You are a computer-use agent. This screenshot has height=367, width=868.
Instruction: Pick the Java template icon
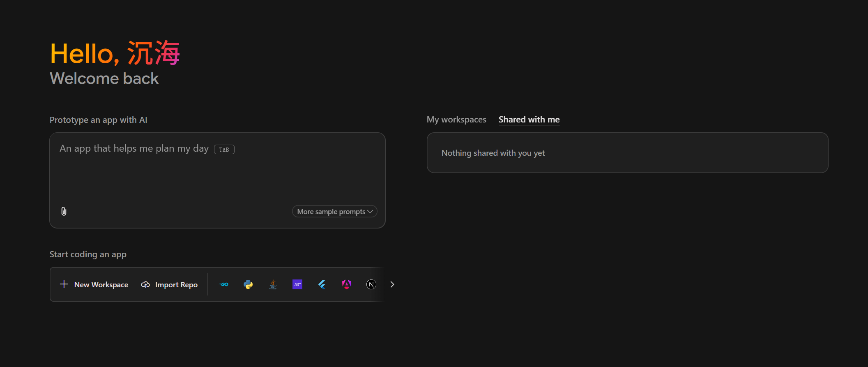[x=273, y=284]
